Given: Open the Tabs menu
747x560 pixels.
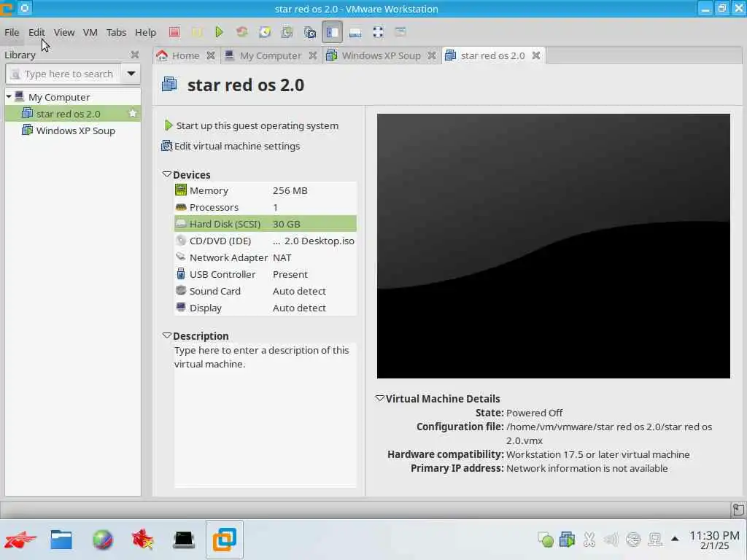Looking at the screenshot, I should point(116,32).
